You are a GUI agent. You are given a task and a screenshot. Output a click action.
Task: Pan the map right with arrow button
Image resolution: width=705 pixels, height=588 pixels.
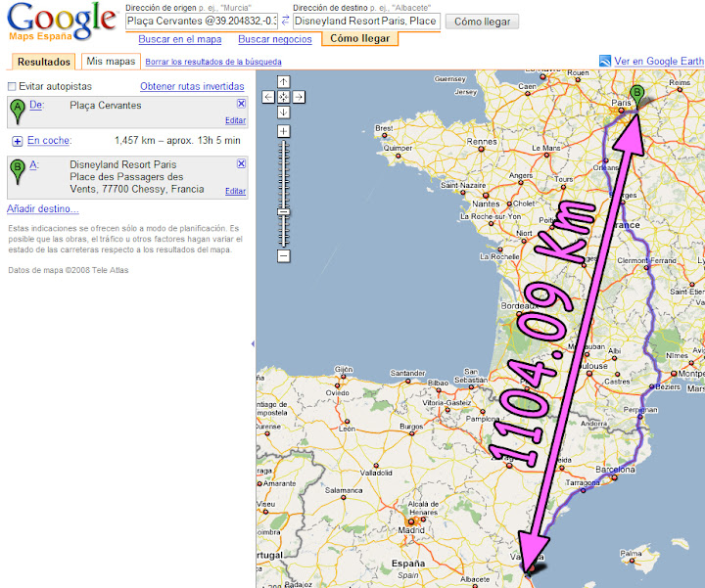[x=299, y=97]
